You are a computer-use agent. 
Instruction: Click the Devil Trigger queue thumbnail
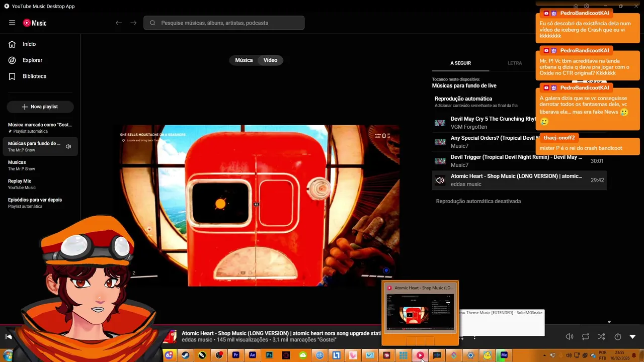point(440,161)
